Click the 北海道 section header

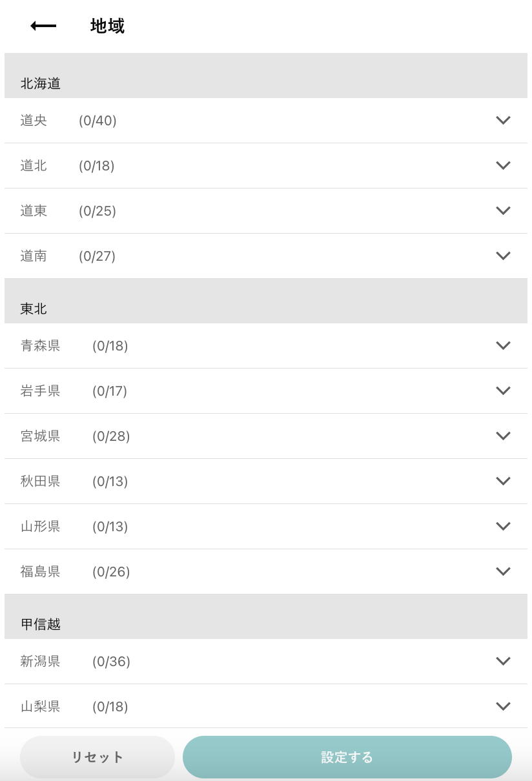coord(41,83)
